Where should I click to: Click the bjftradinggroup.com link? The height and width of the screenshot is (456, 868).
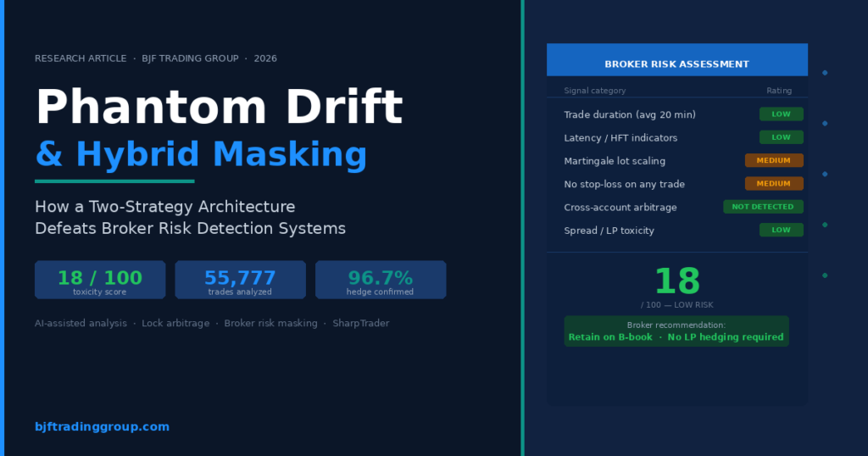click(x=102, y=426)
